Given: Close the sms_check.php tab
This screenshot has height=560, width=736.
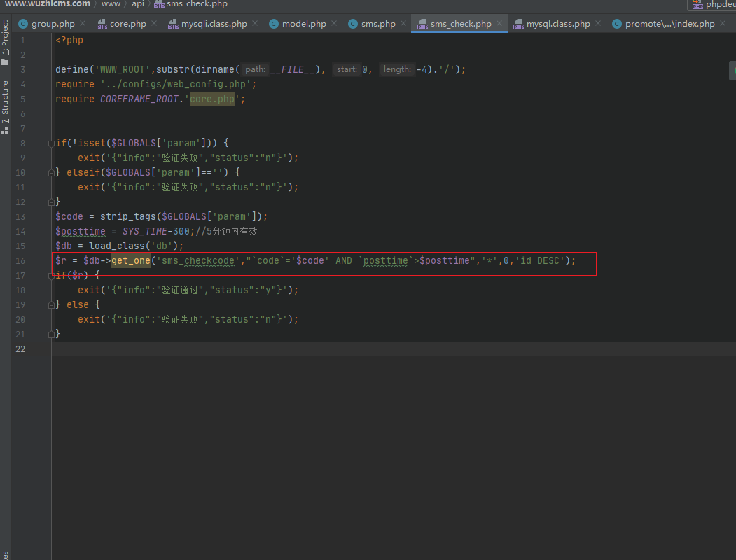Looking at the screenshot, I should 499,23.
